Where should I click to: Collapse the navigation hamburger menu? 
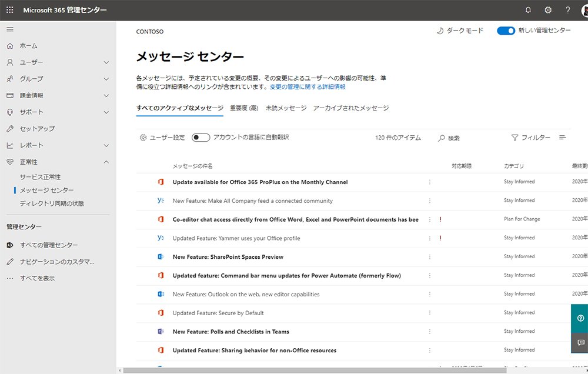10,29
